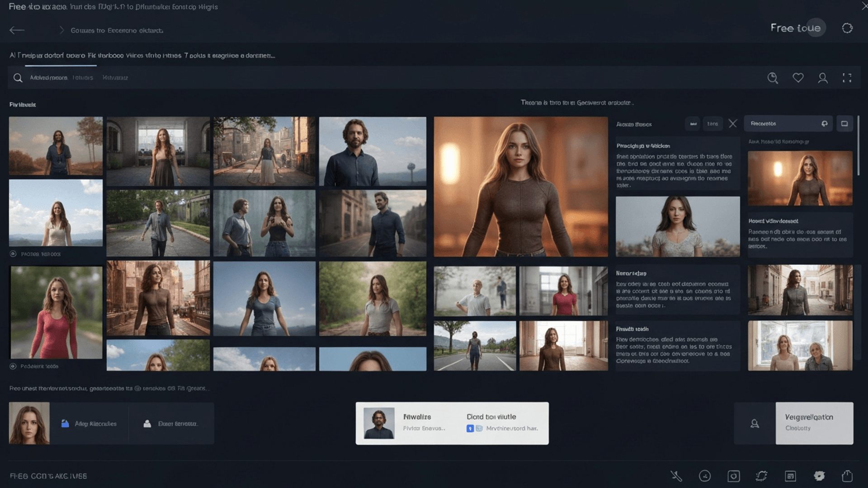Click the heading above the lower right-panel description
868x488 pixels.
click(x=773, y=221)
